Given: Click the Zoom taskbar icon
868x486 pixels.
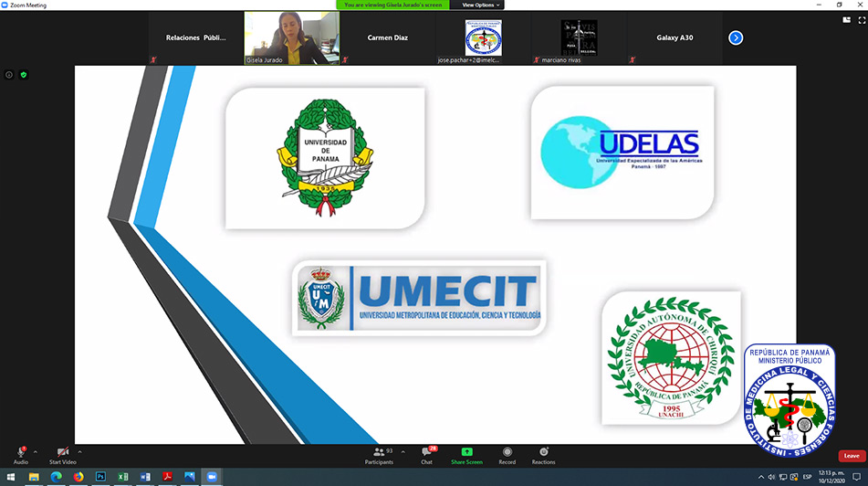Looking at the screenshot, I should [212, 477].
